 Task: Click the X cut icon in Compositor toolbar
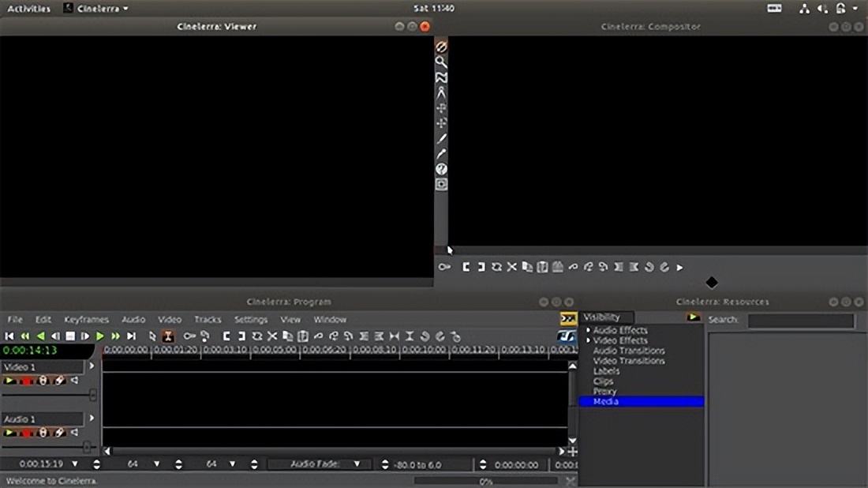click(x=512, y=267)
